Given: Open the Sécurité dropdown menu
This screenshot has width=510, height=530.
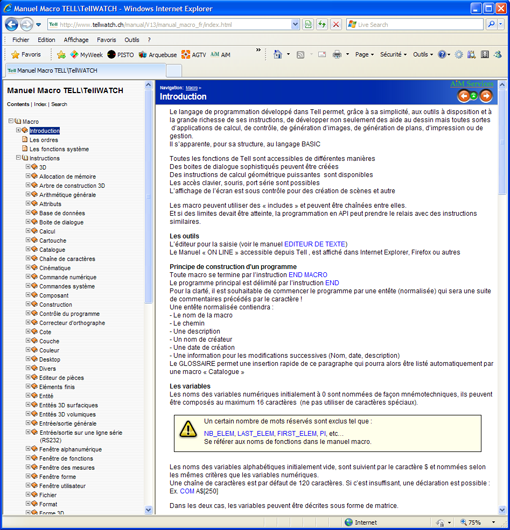Looking at the screenshot, I should 393,54.
